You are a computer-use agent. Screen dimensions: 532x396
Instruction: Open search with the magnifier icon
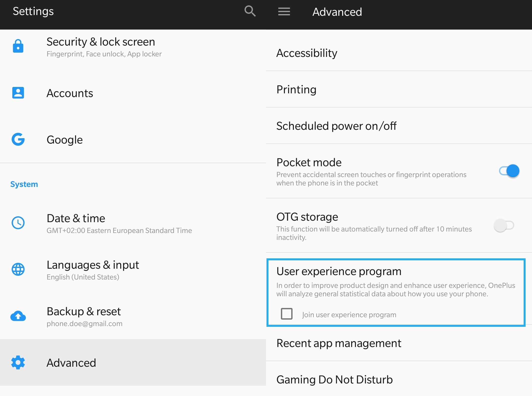[250, 11]
